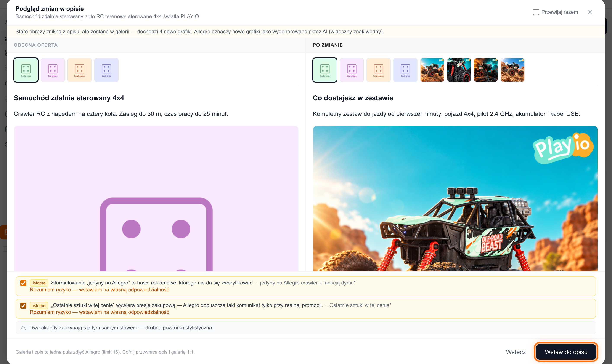This screenshot has height=364, width=612.
Task: Select the blue Łamigłówka thumbnail in Obecna oferta
Action: [x=106, y=70]
